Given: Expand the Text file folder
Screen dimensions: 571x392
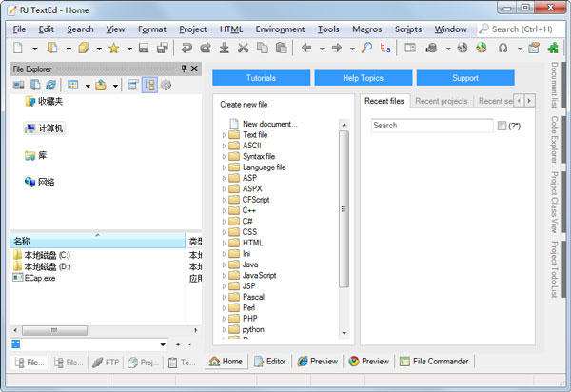Looking at the screenshot, I should [224, 135].
